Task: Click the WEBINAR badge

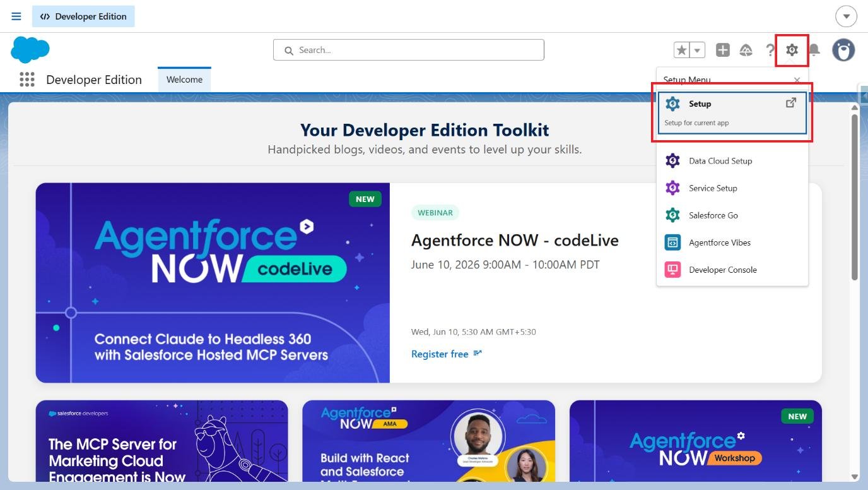Action: [435, 213]
